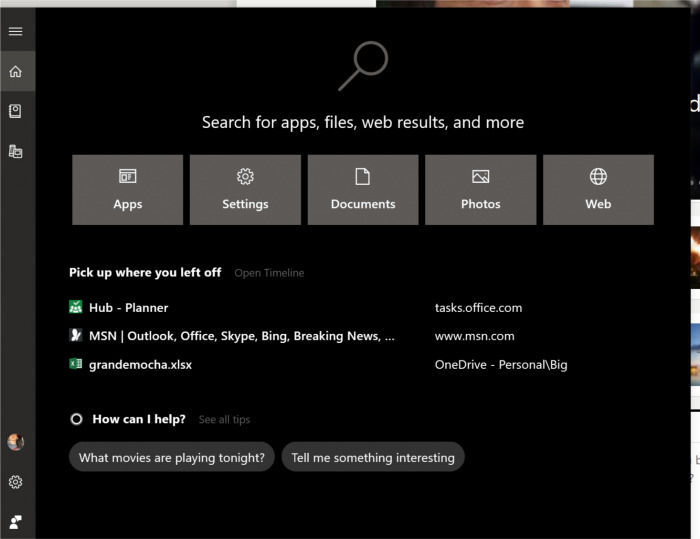700x539 pixels.
Task: Open the Timeline link
Action: coord(269,273)
